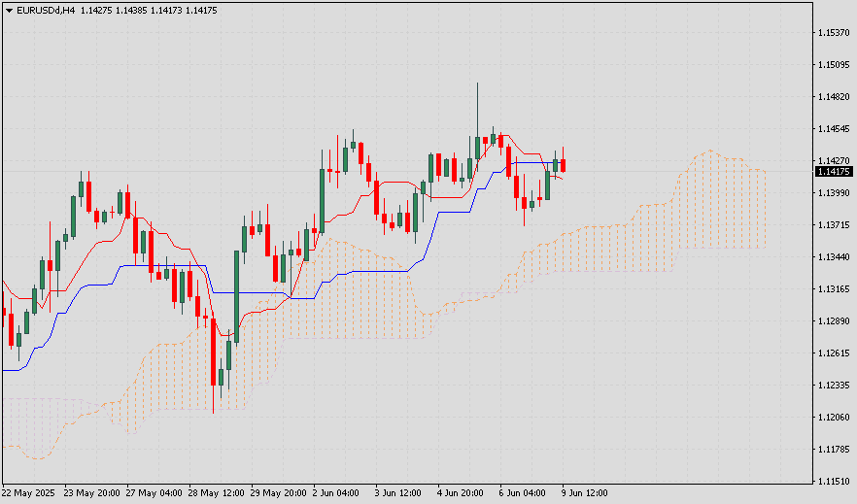
Task: Click the 1.14545 price axis label
Action: pyautogui.click(x=834, y=129)
